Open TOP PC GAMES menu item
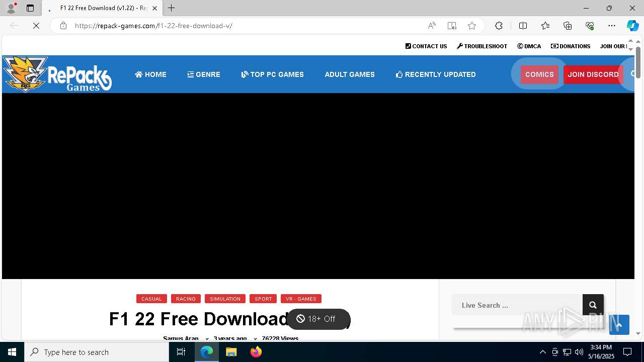This screenshot has width=644, height=362. [x=272, y=74]
